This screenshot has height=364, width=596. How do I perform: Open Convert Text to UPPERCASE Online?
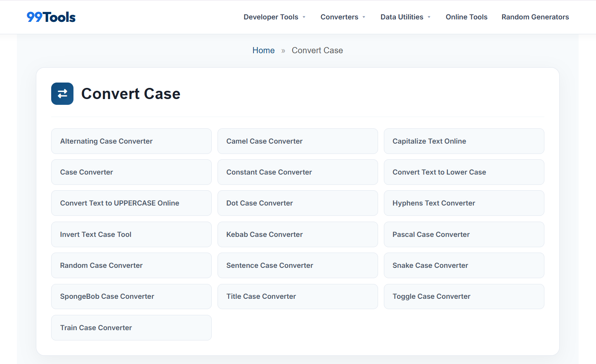pyautogui.click(x=131, y=203)
